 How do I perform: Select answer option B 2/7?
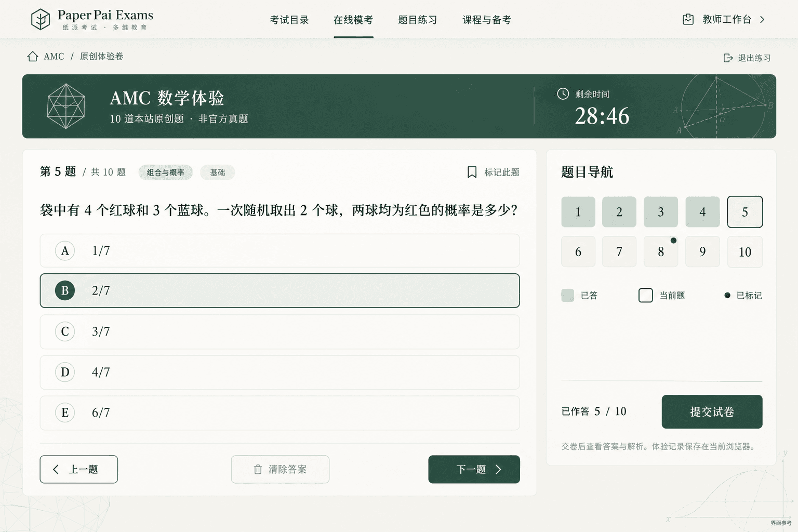click(x=280, y=290)
